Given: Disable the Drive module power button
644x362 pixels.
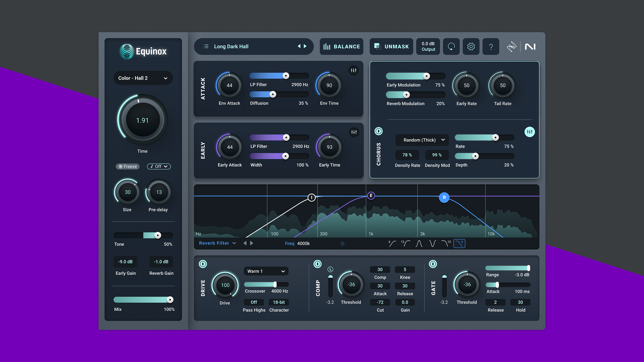Looking at the screenshot, I should (203, 264).
